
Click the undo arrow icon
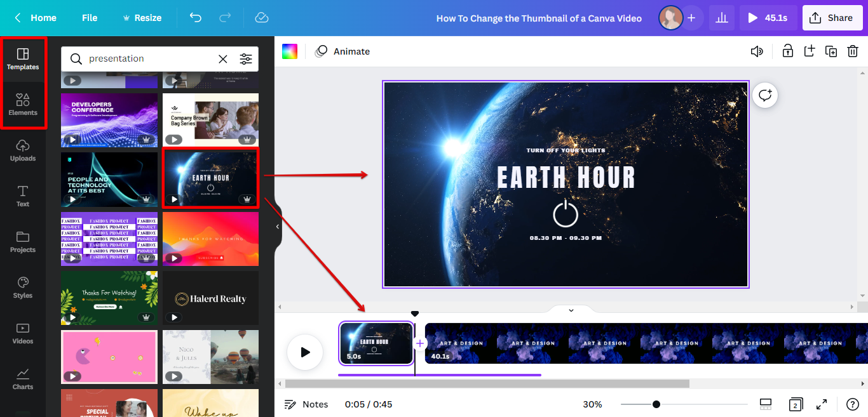(x=196, y=18)
